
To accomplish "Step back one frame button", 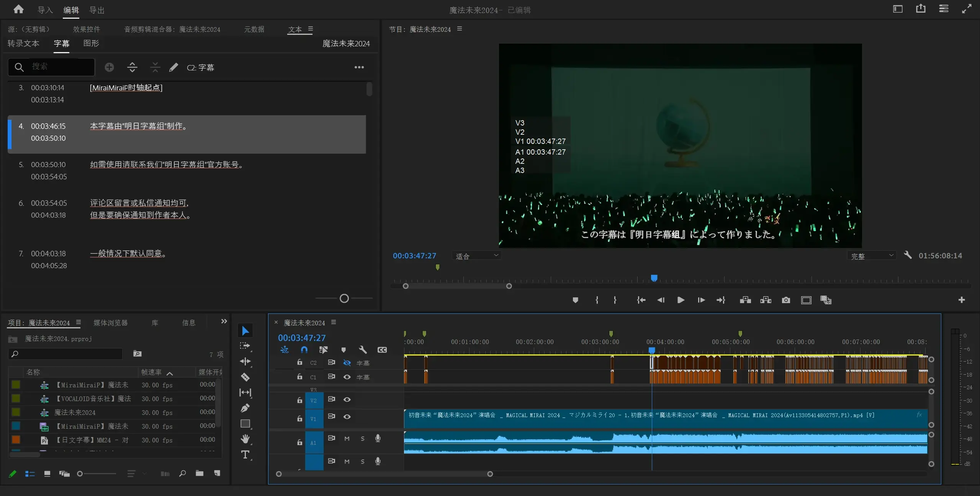I will tap(661, 300).
